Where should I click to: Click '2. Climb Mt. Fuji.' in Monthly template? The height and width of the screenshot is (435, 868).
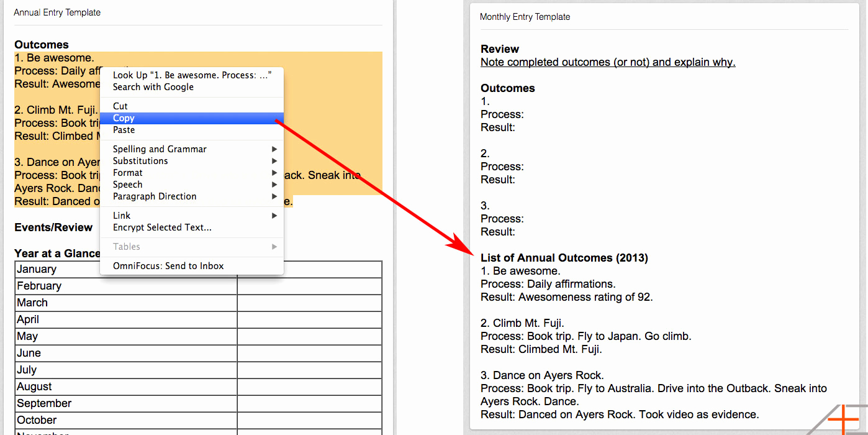coord(522,323)
